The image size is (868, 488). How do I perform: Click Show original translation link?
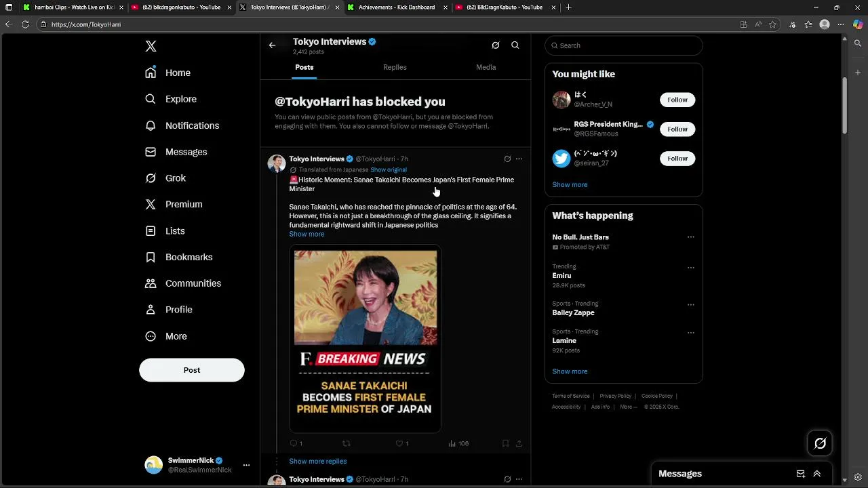(389, 169)
